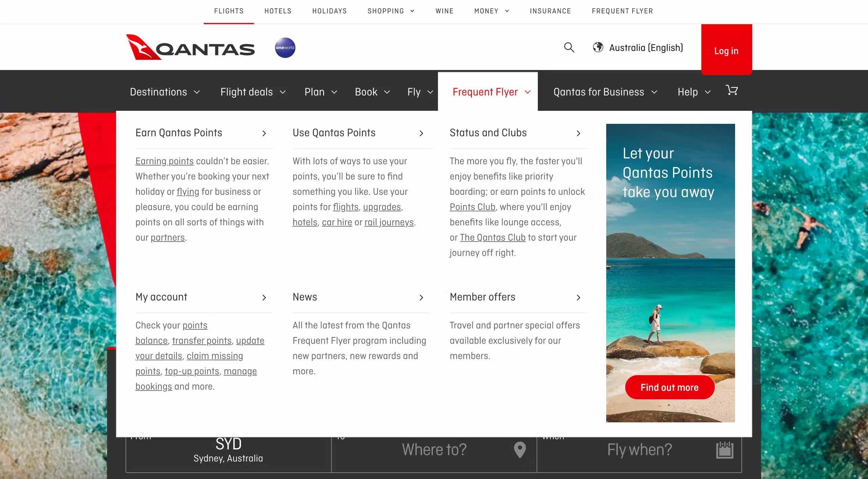Open Member offers heading link
868x479 pixels.
pos(482,297)
